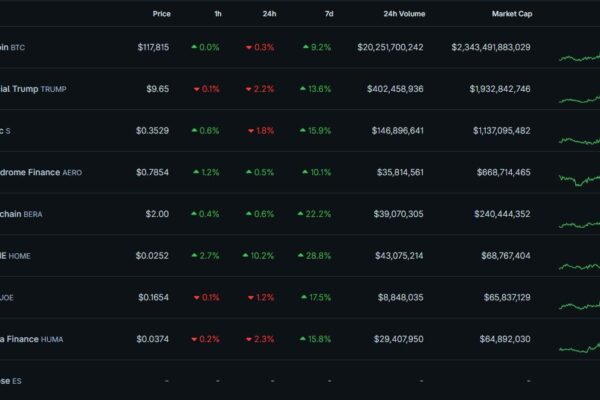Open the BERA coin row link
The image size is (600, 400).
pos(21,214)
